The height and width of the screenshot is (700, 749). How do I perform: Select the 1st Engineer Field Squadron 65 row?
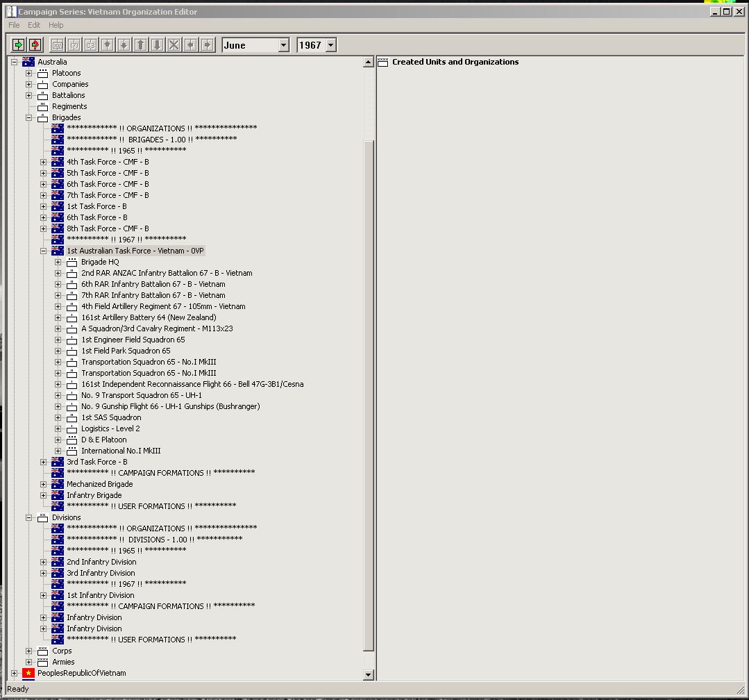(133, 340)
